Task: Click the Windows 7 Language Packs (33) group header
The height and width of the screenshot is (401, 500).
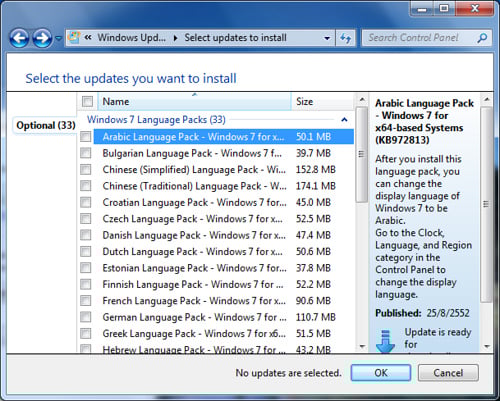Action: [156, 119]
